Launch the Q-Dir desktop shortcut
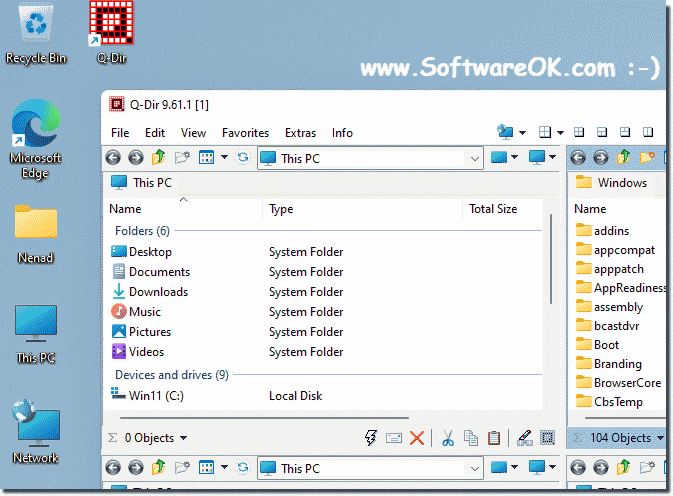 112,33
